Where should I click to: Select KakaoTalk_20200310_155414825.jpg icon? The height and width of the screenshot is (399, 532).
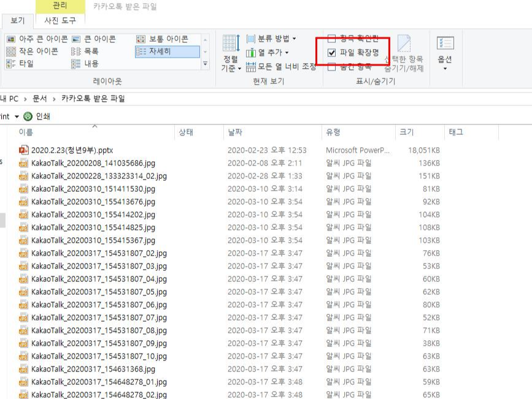[23, 227]
